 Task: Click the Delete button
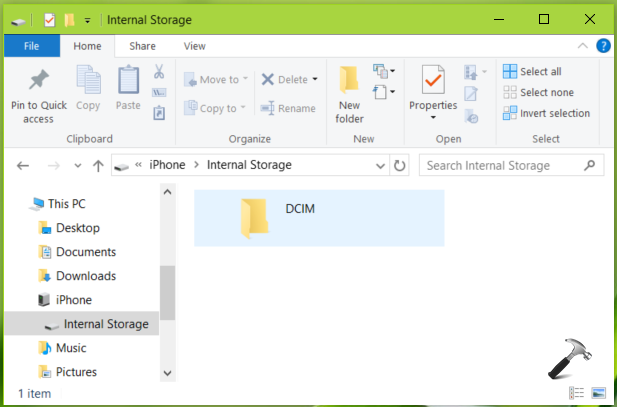285,79
